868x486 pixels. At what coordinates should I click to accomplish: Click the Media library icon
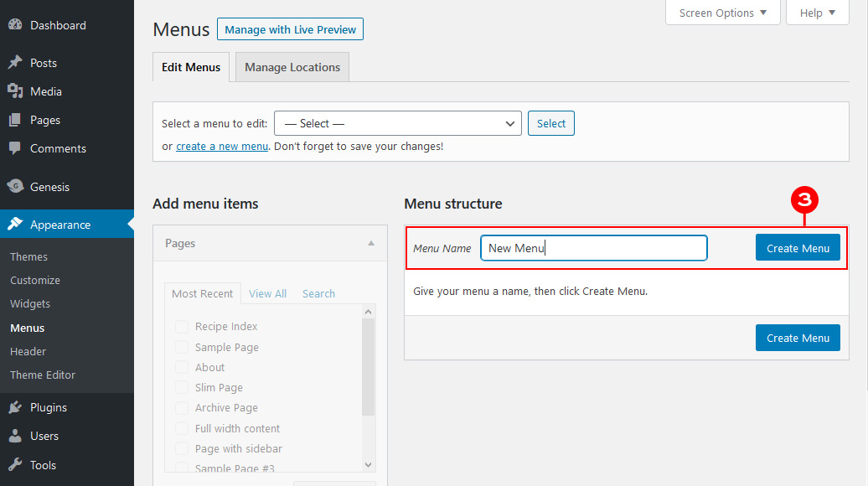click(15, 91)
